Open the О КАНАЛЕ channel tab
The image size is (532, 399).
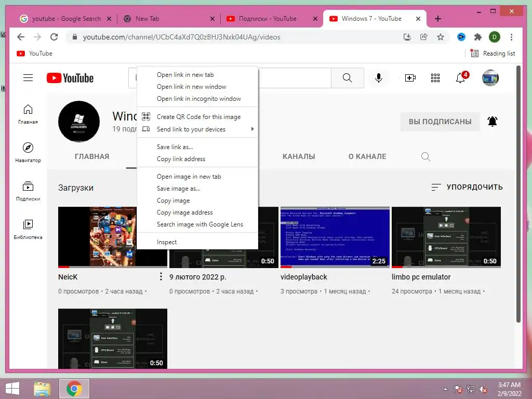point(367,156)
